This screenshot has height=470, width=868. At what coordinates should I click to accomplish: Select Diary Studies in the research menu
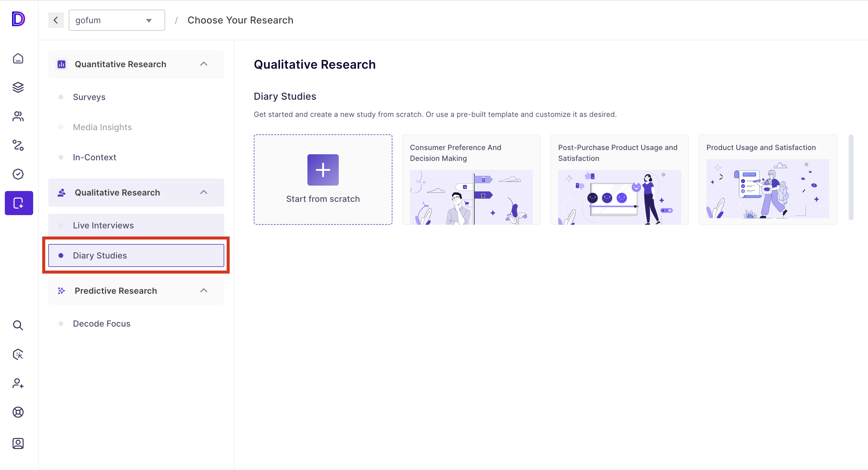tap(136, 255)
